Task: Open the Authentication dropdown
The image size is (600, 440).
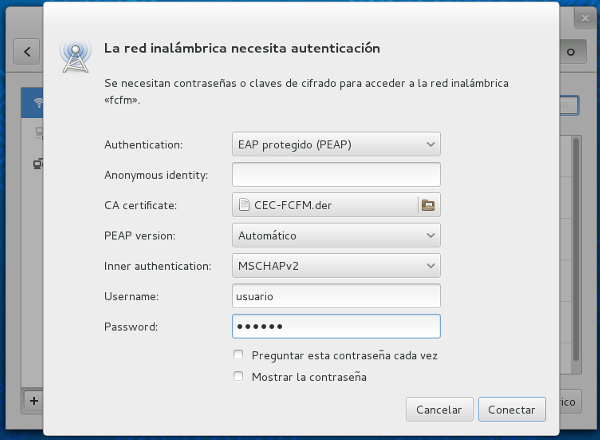Action: click(336, 144)
